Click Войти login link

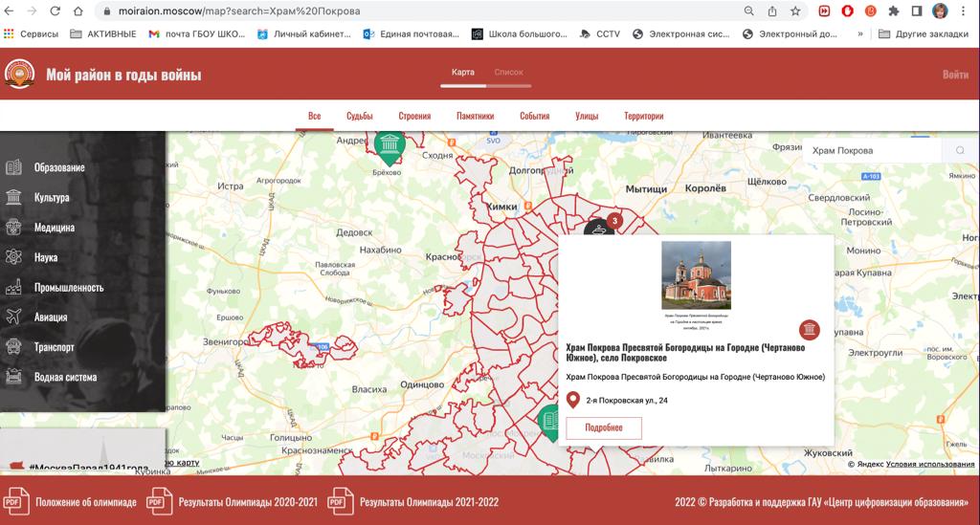[956, 75]
